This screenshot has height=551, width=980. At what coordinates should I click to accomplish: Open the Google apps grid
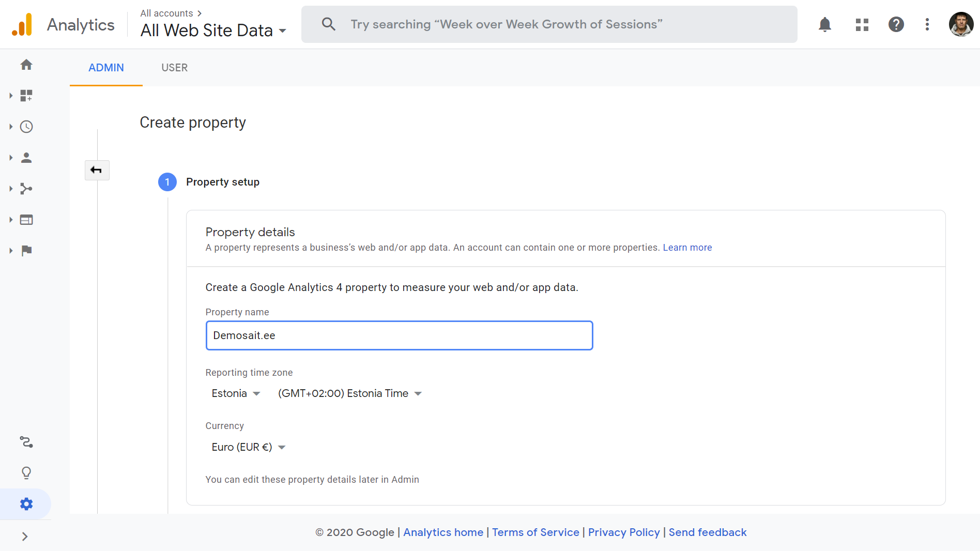[862, 24]
